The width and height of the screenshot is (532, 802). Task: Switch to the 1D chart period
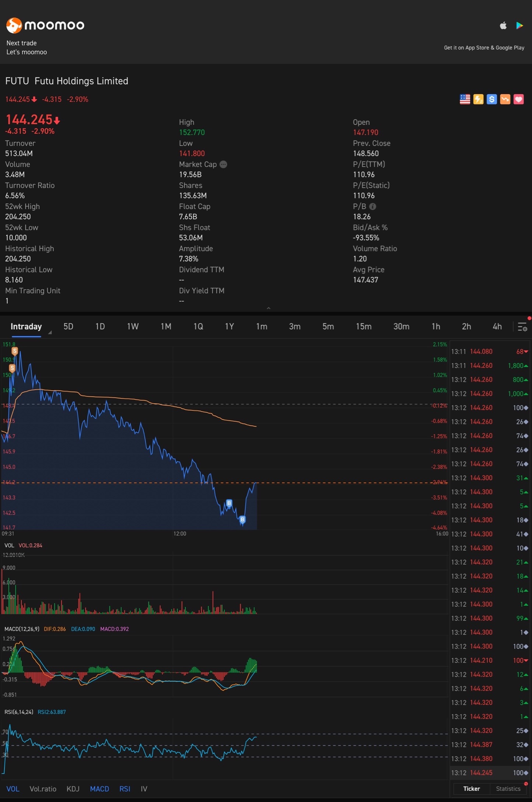click(100, 327)
